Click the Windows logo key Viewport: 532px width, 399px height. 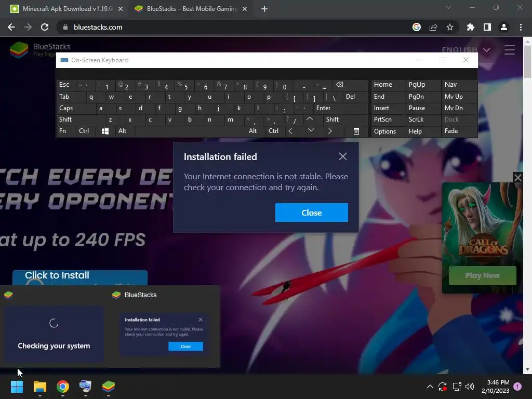[105, 131]
